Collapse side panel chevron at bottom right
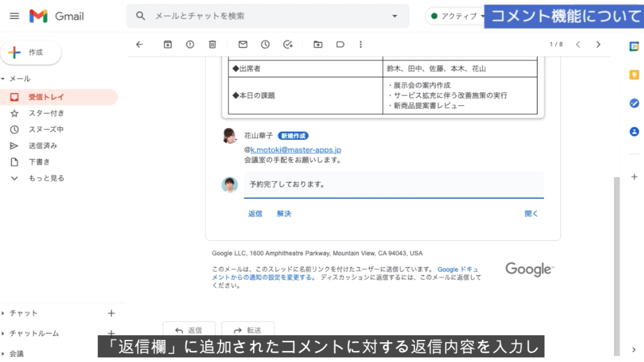Image resolution: width=644 pixels, height=362 pixels. 634,350
